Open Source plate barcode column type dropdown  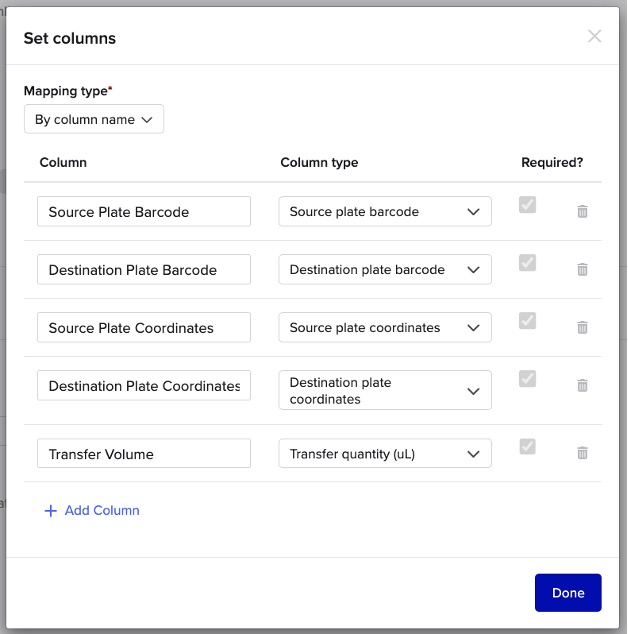pyautogui.click(x=385, y=212)
